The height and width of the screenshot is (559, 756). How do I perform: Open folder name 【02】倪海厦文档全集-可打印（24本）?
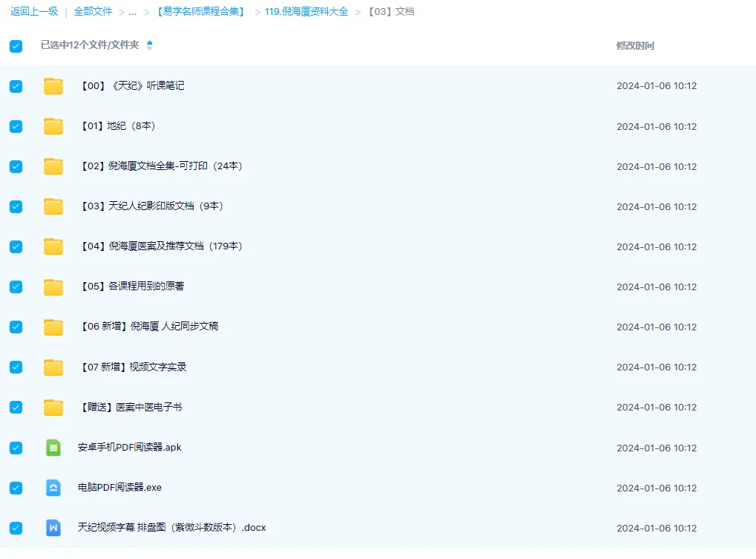click(x=162, y=166)
